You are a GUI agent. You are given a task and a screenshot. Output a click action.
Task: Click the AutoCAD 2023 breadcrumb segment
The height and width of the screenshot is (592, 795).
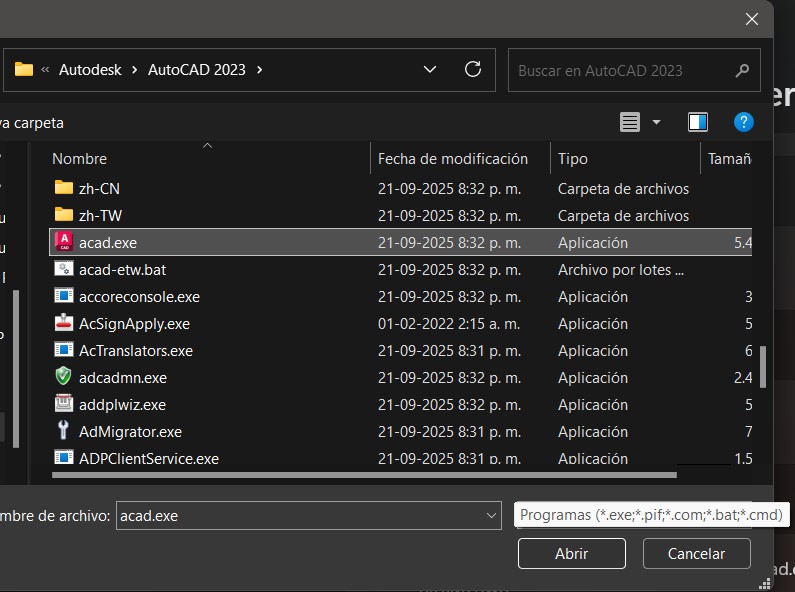click(197, 69)
